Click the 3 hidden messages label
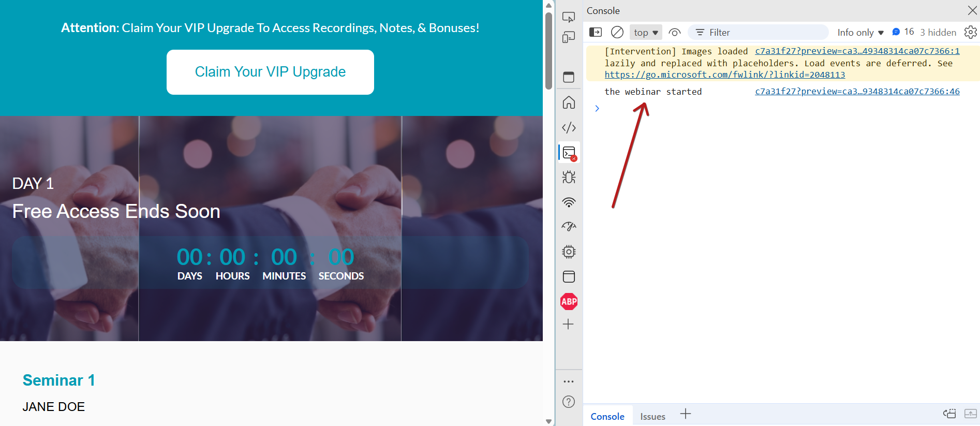This screenshot has height=426, width=980. point(938,33)
